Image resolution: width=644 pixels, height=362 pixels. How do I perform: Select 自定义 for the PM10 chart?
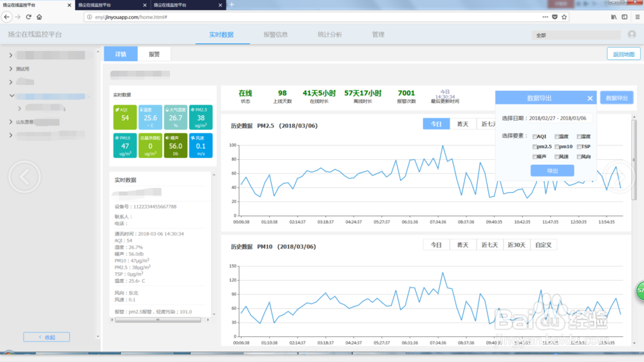(544, 245)
